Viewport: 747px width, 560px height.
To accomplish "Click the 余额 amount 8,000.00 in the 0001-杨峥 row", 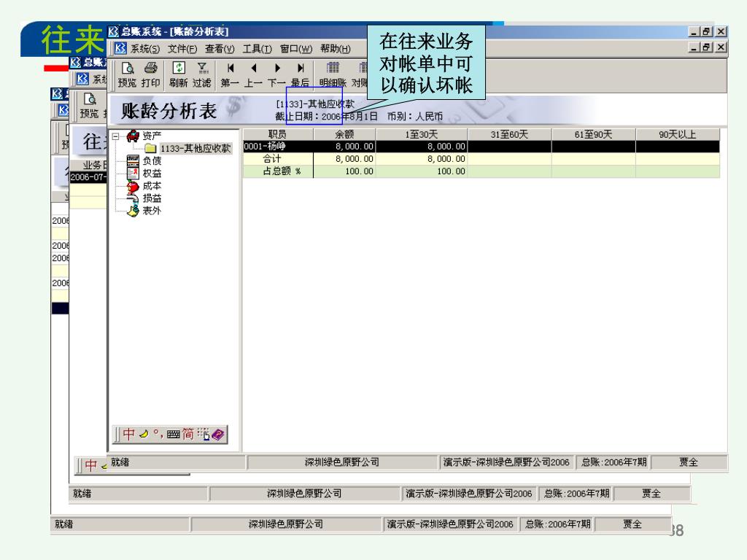I will tap(355, 147).
